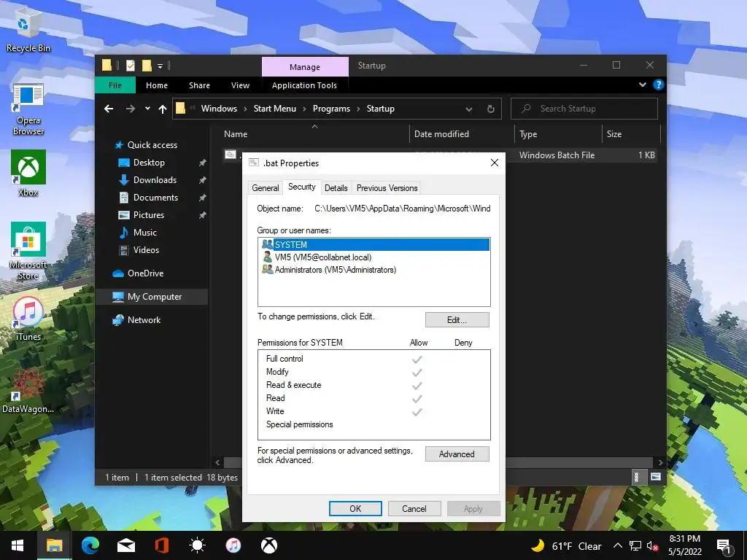Sort by the Name column header
This screenshot has width=747, height=560.
pyautogui.click(x=314, y=134)
